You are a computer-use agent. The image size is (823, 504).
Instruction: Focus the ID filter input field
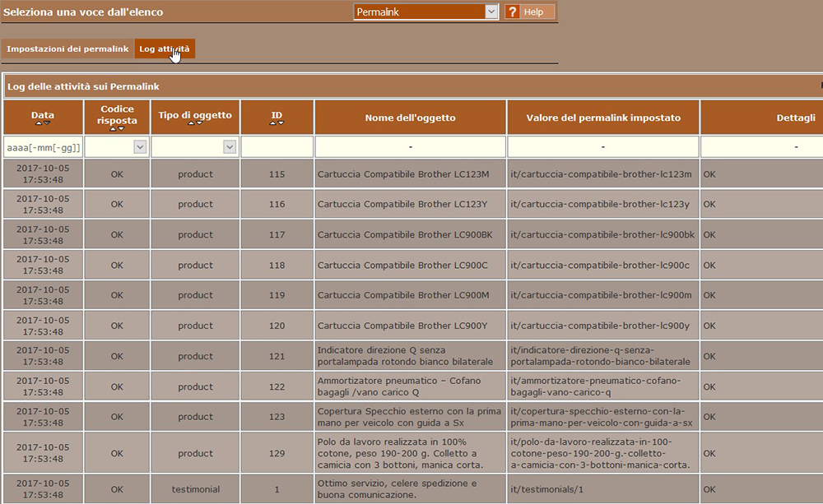click(x=277, y=147)
